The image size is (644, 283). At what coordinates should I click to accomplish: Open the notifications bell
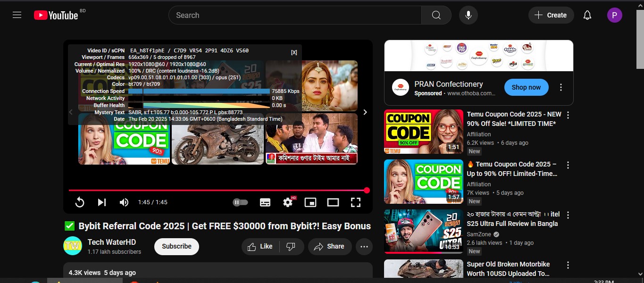(x=587, y=15)
